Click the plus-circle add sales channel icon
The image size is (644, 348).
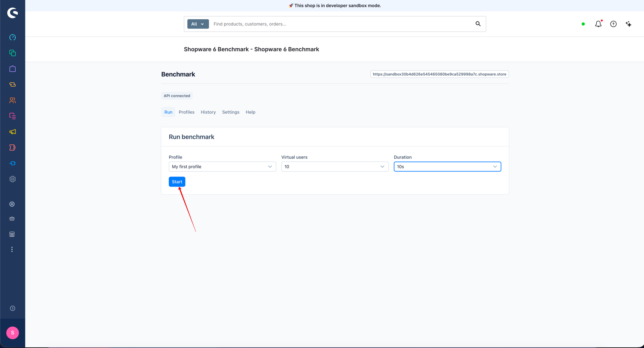pyautogui.click(x=12, y=204)
